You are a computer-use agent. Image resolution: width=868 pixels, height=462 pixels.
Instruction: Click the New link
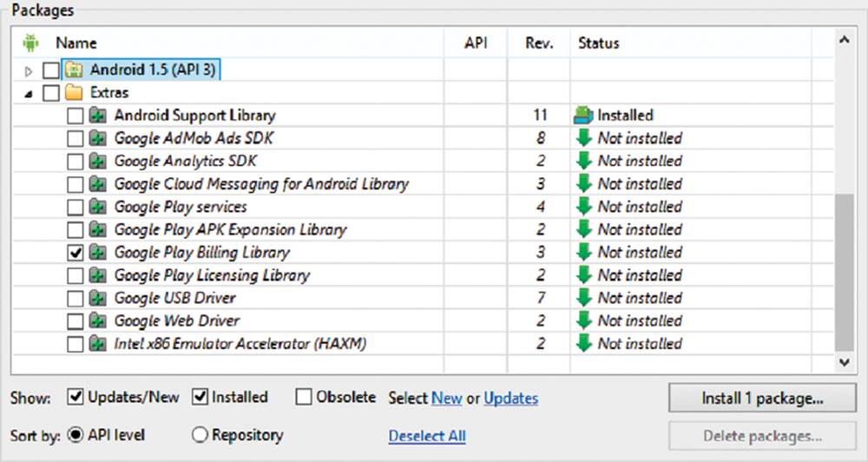point(447,399)
